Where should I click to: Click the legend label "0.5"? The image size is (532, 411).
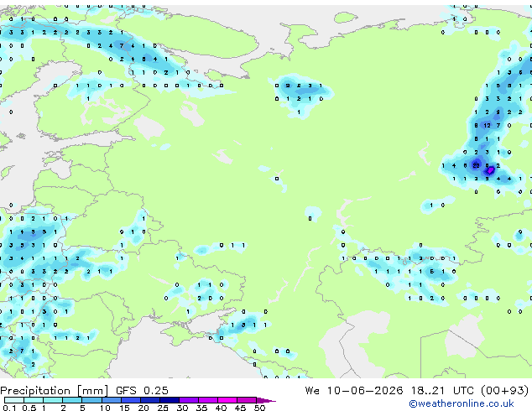click(29, 408)
